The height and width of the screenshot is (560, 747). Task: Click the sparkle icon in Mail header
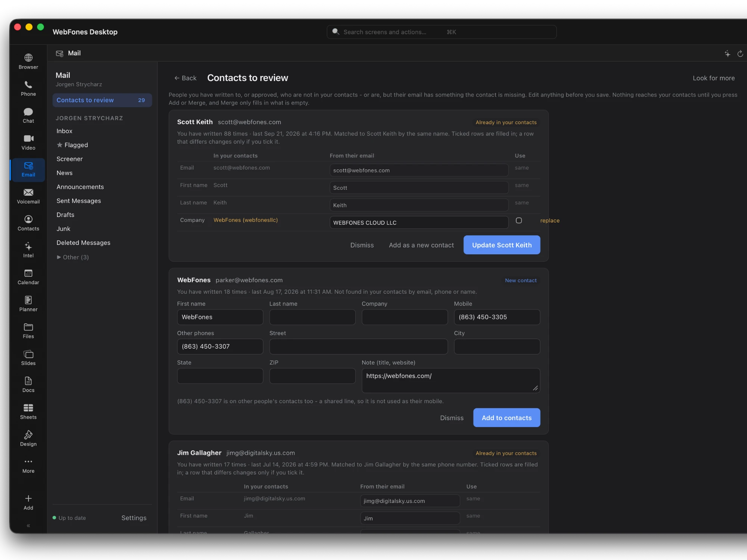point(727,54)
